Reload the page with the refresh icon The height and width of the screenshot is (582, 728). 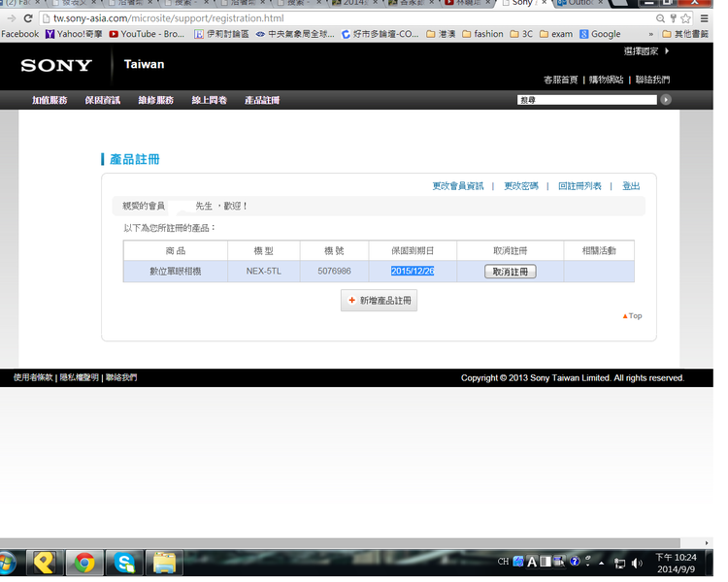pos(28,18)
